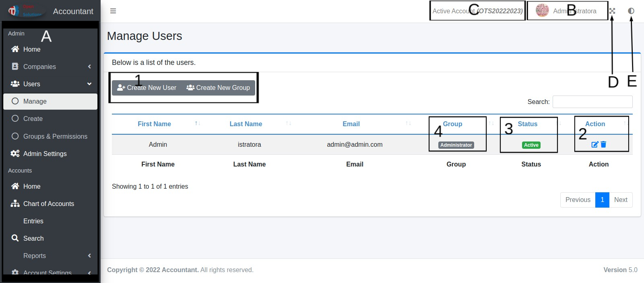Open the Entries menu item
The height and width of the screenshot is (283, 644).
coord(33,221)
